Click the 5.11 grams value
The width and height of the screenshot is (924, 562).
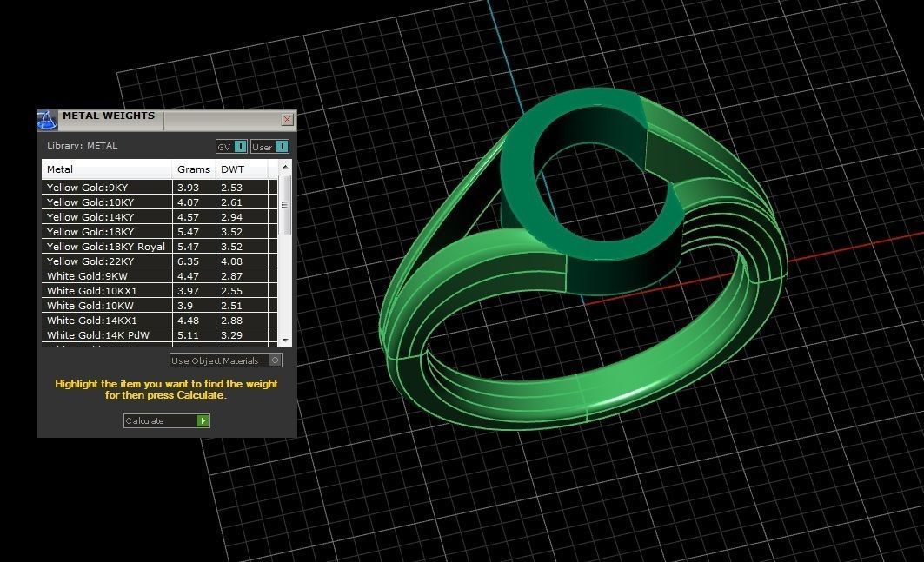tap(188, 334)
